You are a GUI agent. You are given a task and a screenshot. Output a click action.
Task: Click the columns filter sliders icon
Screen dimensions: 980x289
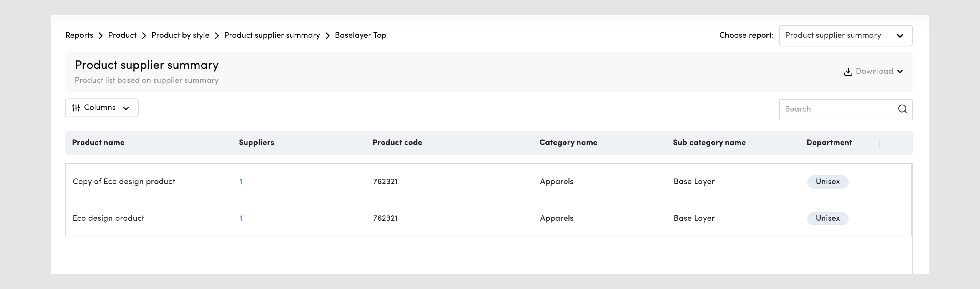coord(76,108)
